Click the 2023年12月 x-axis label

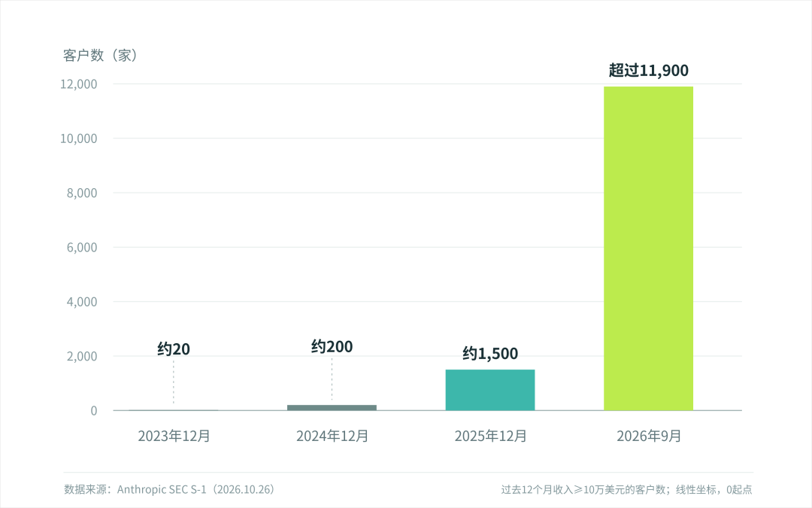[174, 436]
